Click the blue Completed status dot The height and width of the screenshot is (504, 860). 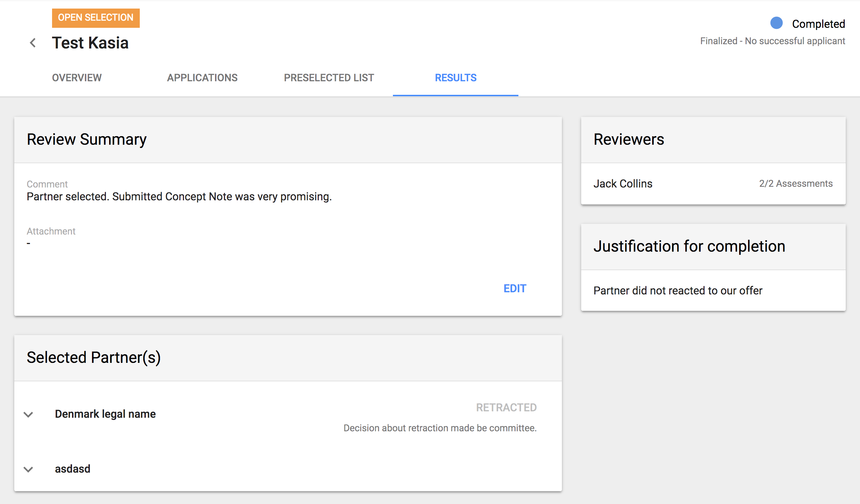[x=776, y=23]
